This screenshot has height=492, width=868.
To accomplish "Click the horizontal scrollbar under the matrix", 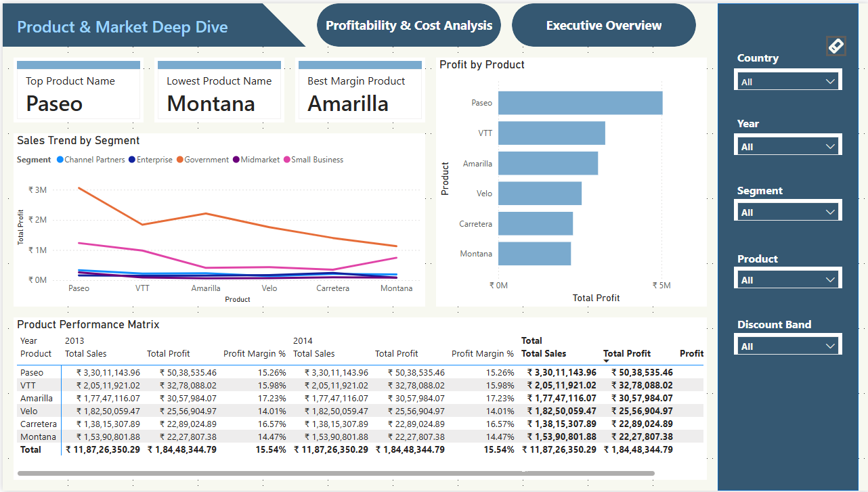I will point(336,473).
